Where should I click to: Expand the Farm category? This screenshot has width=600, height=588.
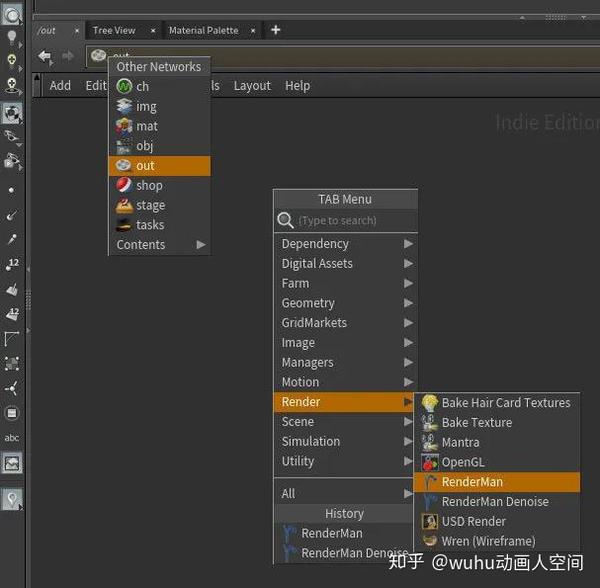coord(346,283)
